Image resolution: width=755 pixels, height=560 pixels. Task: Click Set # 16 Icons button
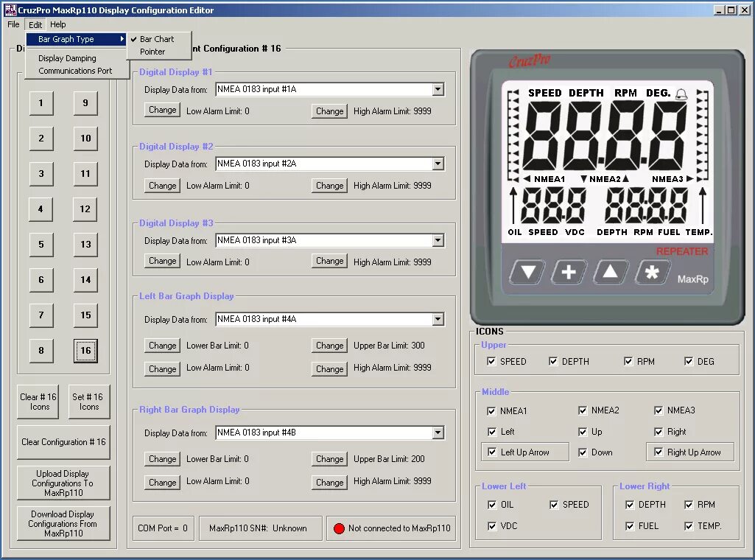(88, 402)
